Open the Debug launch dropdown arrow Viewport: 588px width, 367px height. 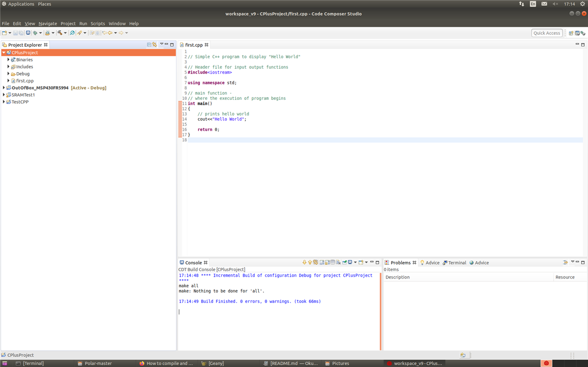pyautogui.click(x=41, y=33)
